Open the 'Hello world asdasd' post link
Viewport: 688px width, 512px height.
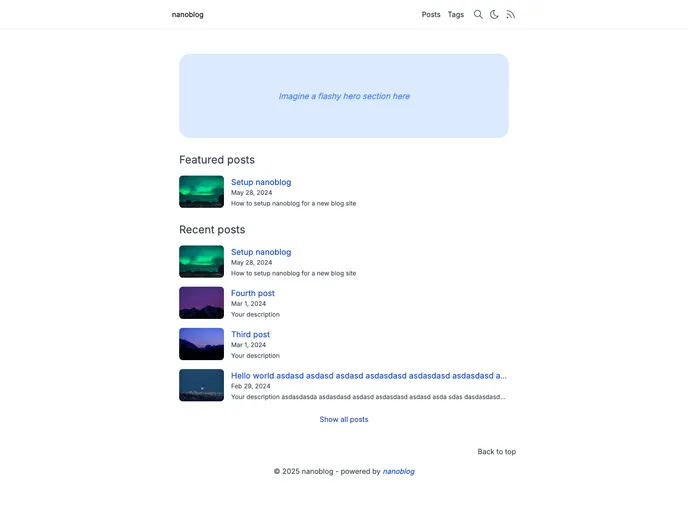[369, 376]
